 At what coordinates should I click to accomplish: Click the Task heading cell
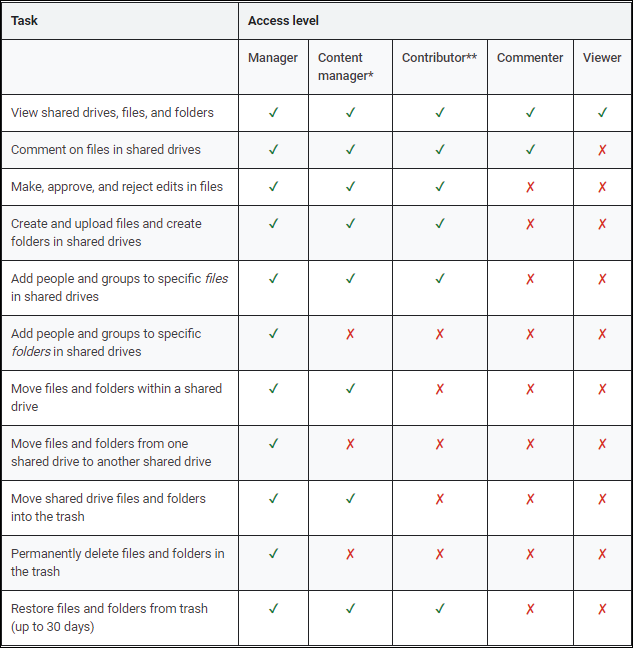(x=25, y=20)
